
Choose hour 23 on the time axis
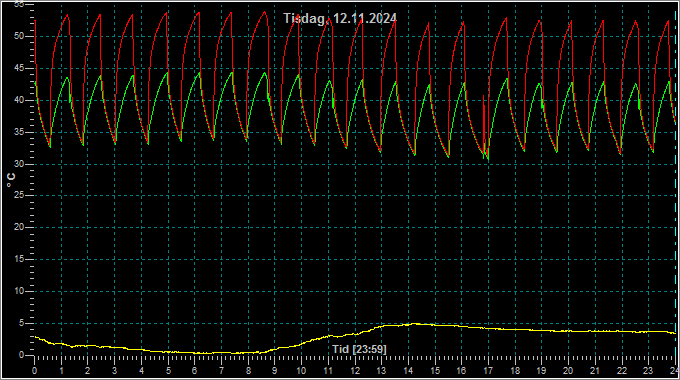648,371
